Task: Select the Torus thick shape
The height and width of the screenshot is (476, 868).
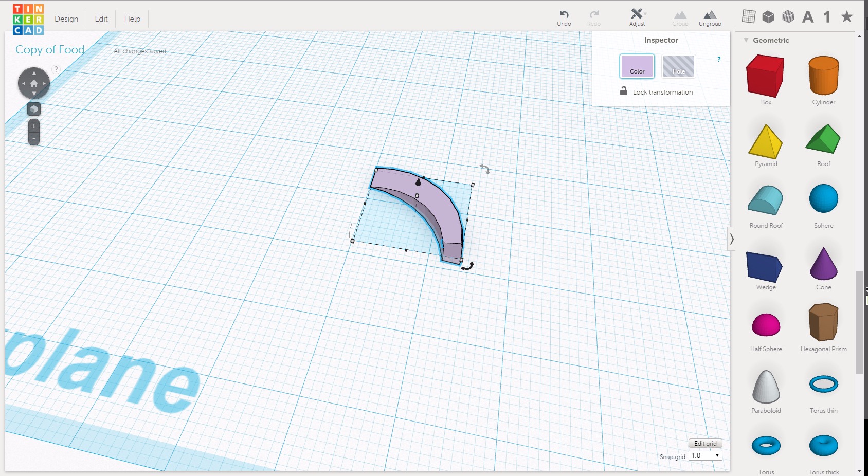Action: click(824, 446)
